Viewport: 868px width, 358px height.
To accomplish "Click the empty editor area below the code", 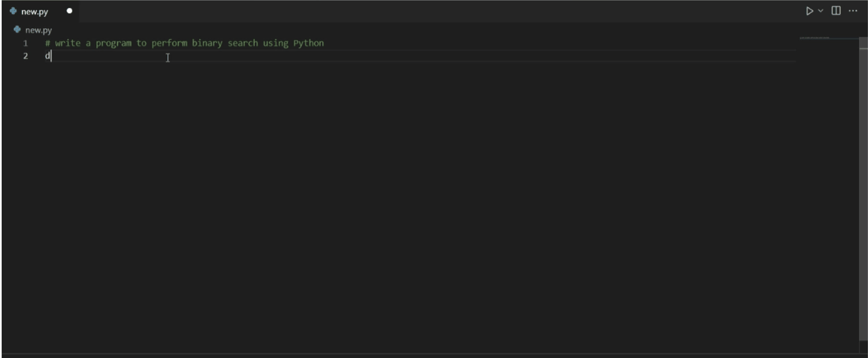I will (x=400, y=206).
